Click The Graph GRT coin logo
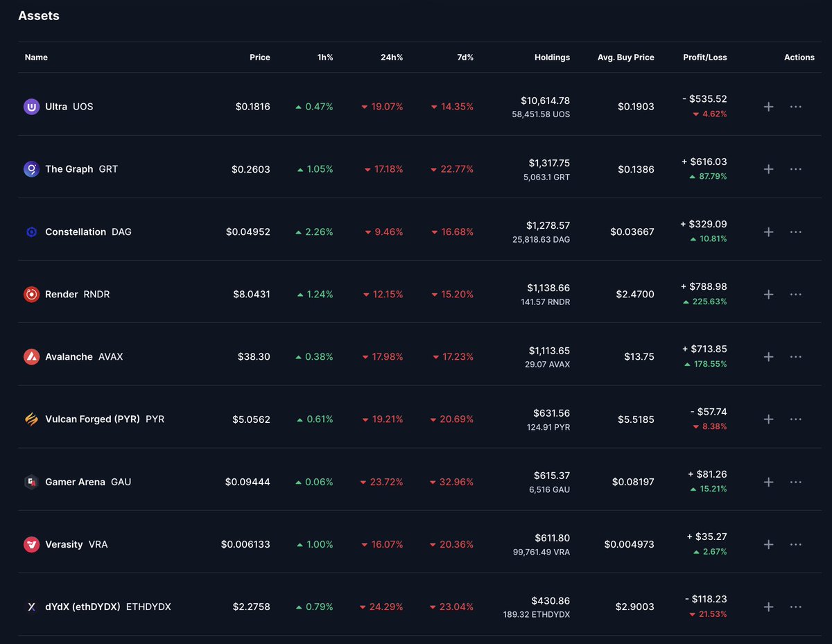832x644 pixels. [x=31, y=169]
